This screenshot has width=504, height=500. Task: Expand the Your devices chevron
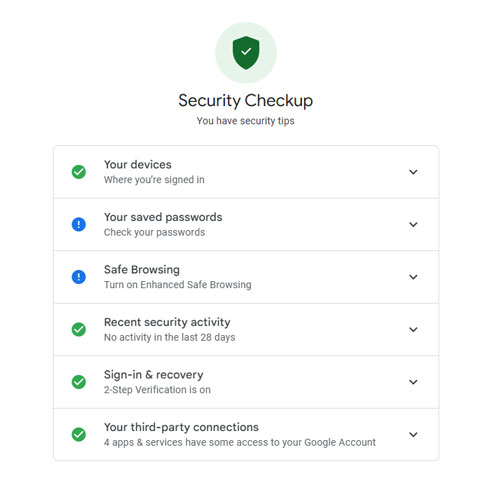pyautogui.click(x=413, y=172)
